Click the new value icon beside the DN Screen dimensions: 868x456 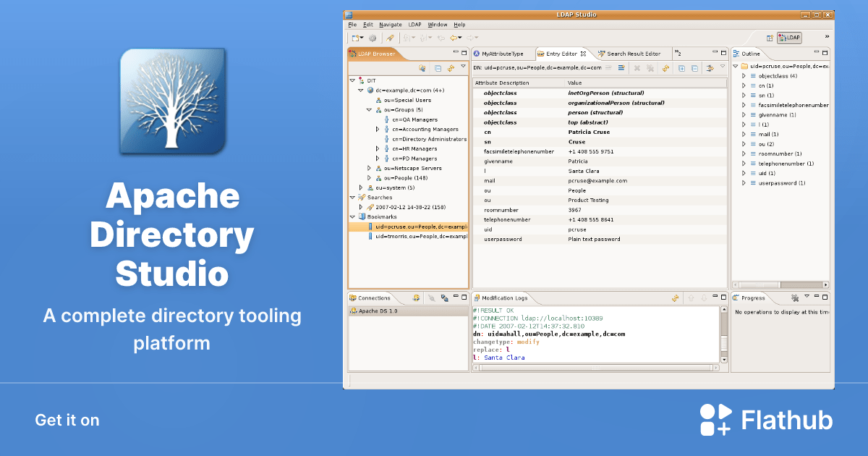(621, 67)
